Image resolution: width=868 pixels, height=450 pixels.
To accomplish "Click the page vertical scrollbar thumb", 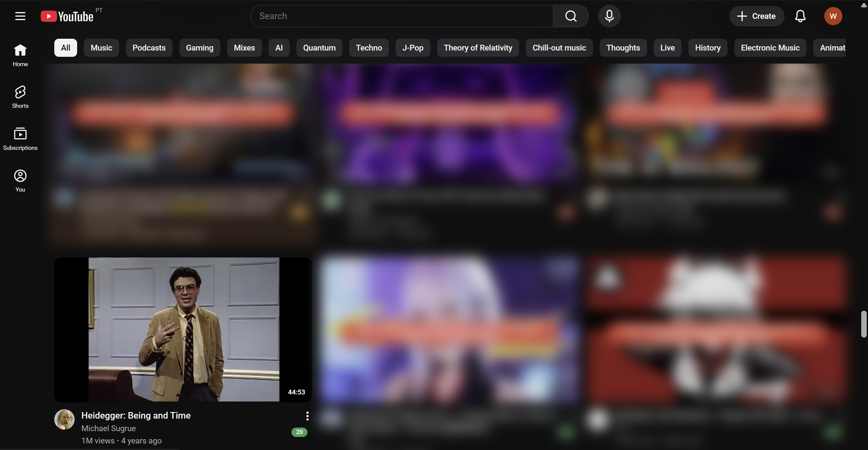I will 863,324.
